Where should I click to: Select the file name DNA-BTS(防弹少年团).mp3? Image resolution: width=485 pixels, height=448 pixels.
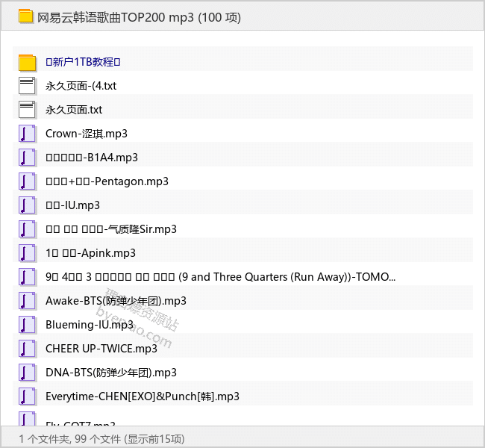(111, 373)
